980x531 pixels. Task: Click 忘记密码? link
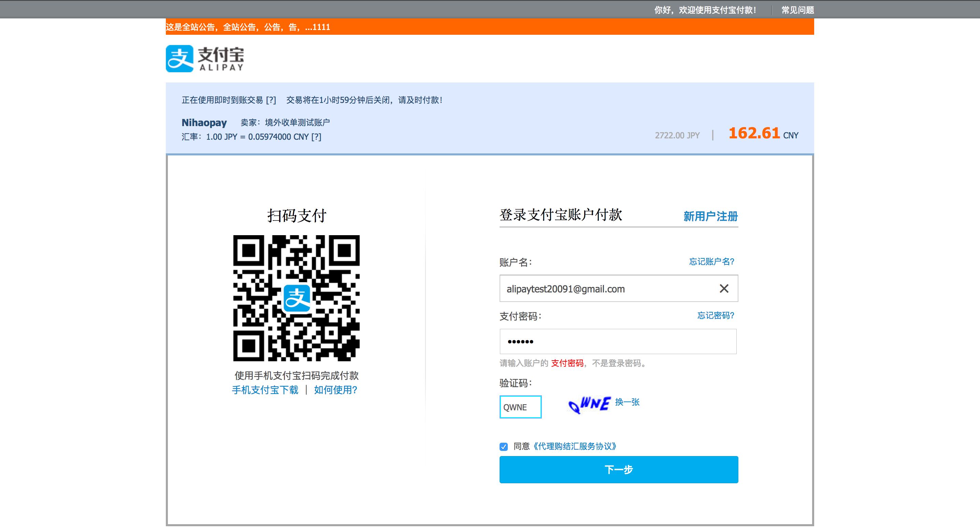point(715,316)
